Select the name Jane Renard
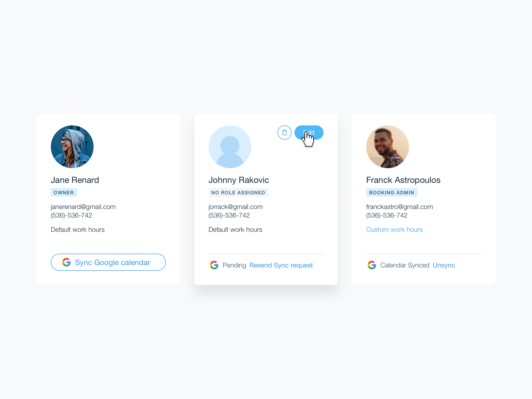532x399 pixels. tap(75, 180)
